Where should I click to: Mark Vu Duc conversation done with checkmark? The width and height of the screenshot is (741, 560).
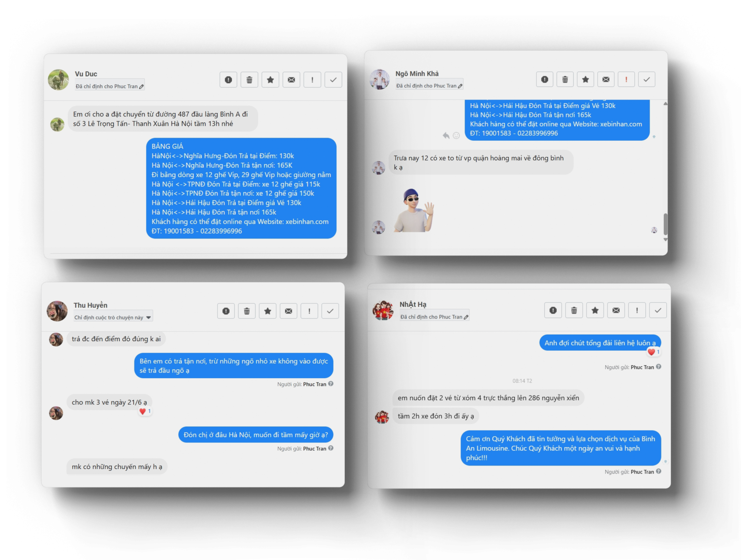pyautogui.click(x=333, y=80)
